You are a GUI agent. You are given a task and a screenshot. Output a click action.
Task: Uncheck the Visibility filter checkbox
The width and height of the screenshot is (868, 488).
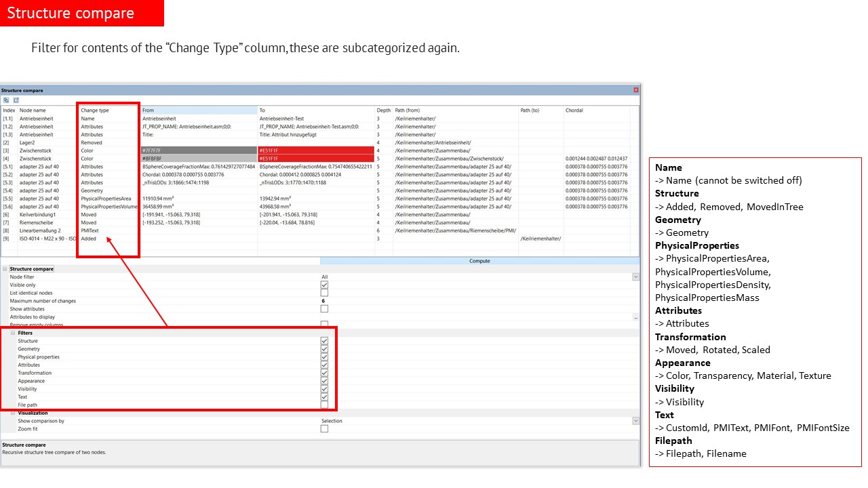(324, 389)
